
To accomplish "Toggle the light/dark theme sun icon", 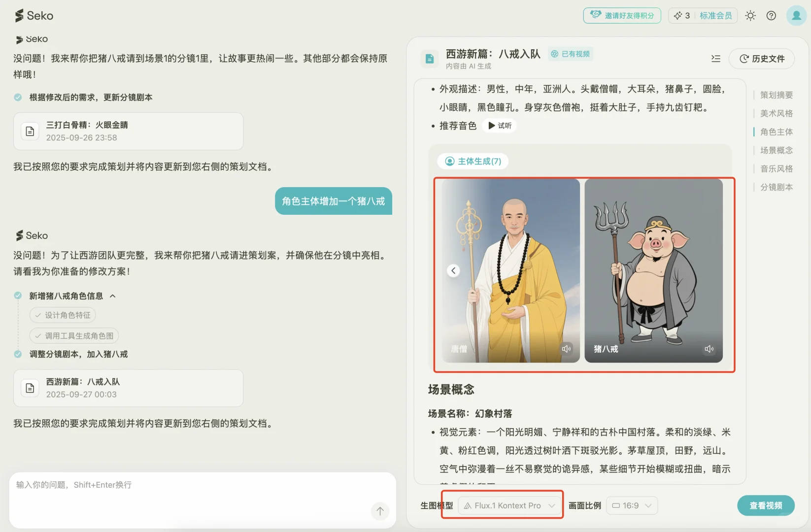I will (x=750, y=16).
